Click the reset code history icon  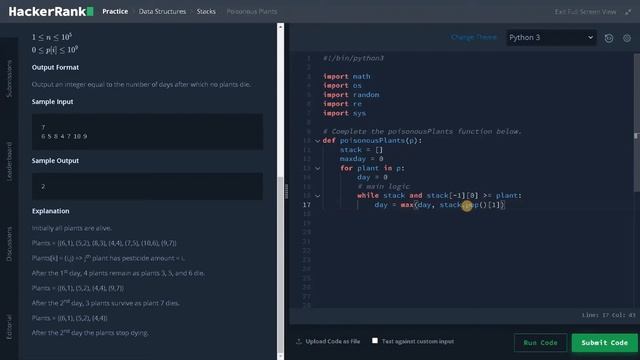pyautogui.click(x=609, y=38)
